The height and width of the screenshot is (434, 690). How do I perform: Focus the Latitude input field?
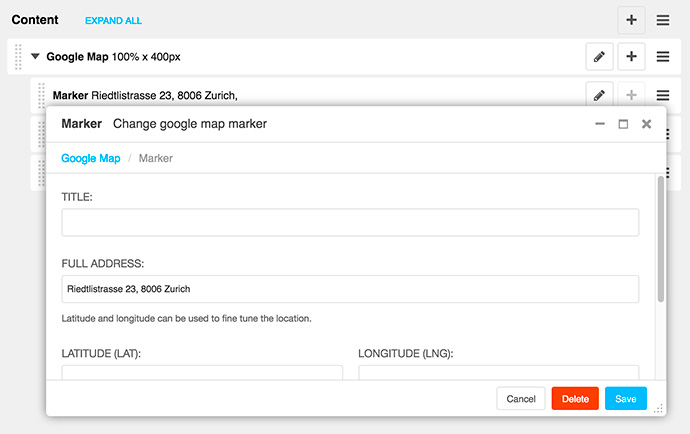tap(202, 372)
